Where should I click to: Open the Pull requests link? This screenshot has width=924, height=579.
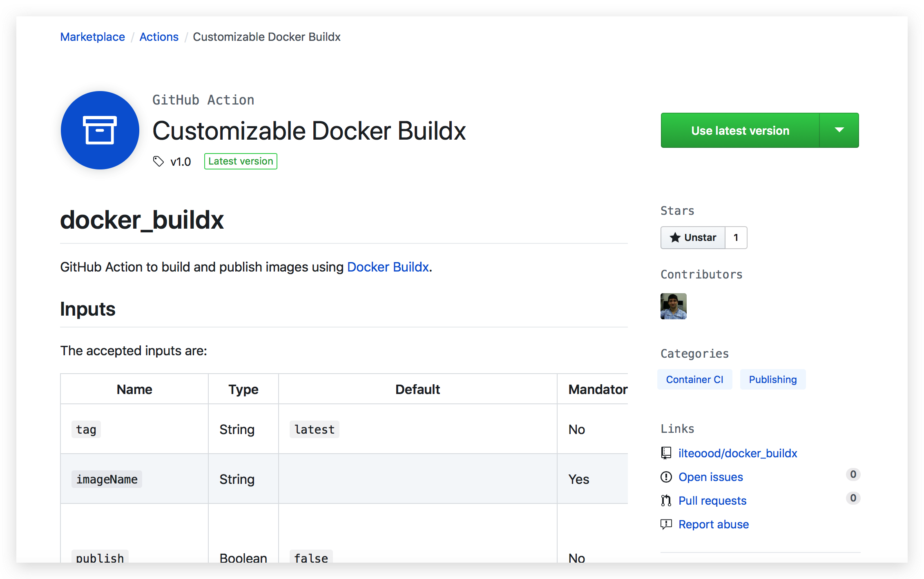click(712, 501)
